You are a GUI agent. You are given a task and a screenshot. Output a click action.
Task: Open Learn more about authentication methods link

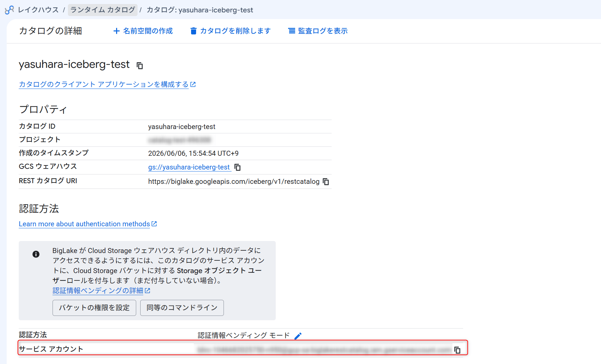click(x=88, y=224)
